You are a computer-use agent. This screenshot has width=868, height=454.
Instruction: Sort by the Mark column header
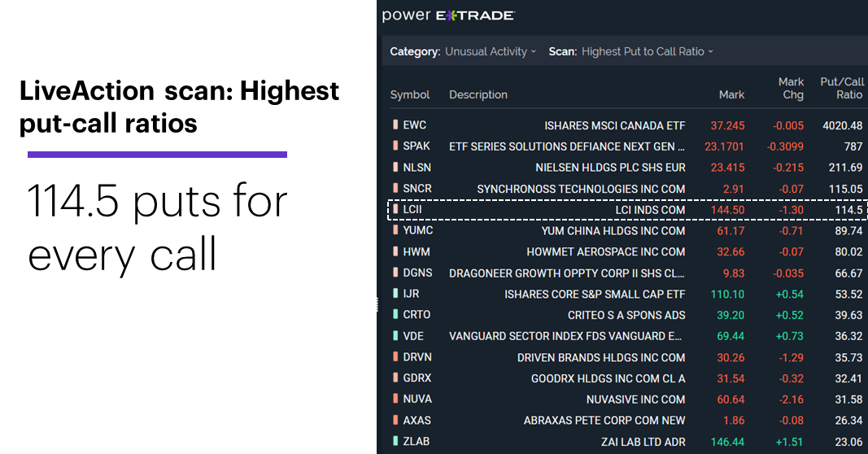click(x=731, y=94)
